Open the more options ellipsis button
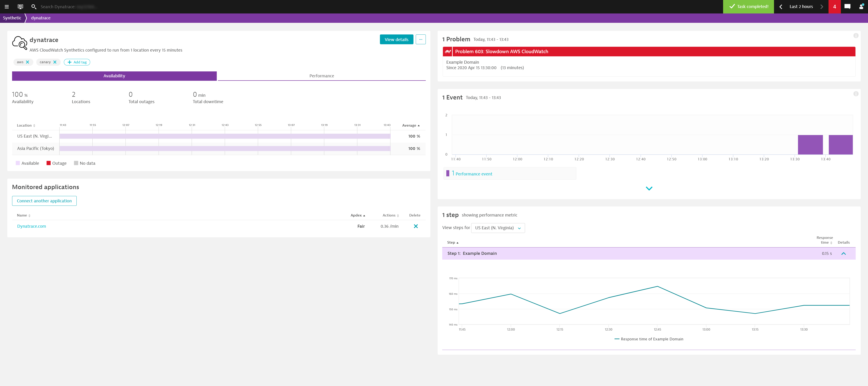Screen dimensions: 868x386 click(421, 39)
